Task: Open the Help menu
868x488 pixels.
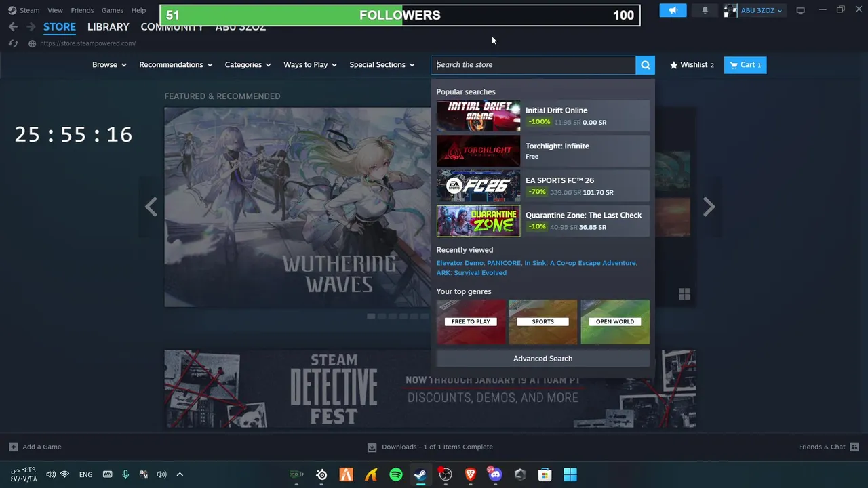Action: (x=138, y=10)
